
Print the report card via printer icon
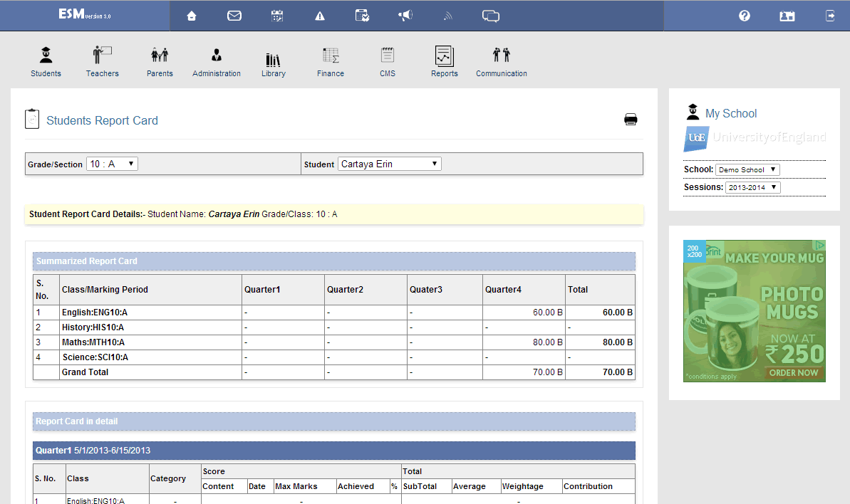(631, 119)
